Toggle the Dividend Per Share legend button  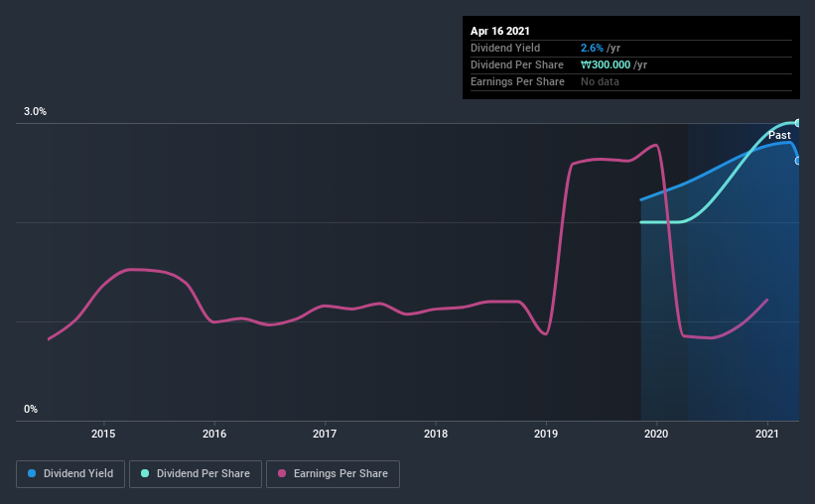tap(196, 474)
